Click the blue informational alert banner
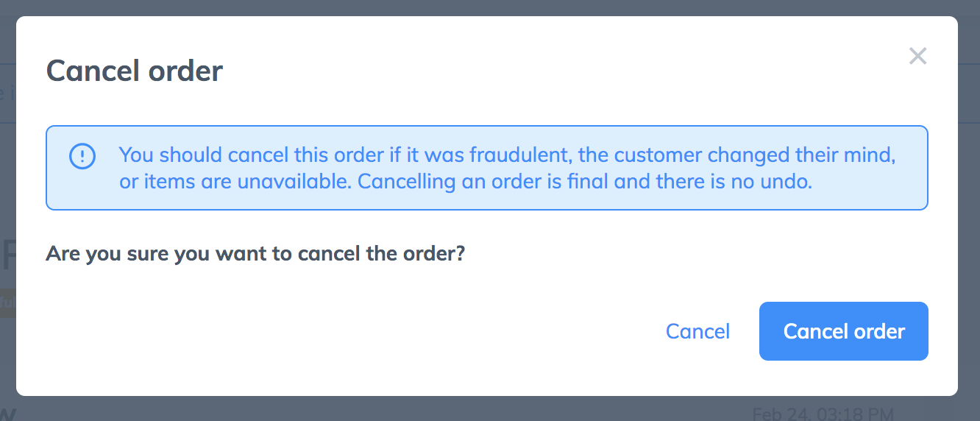This screenshot has height=421, width=980. (x=487, y=168)
